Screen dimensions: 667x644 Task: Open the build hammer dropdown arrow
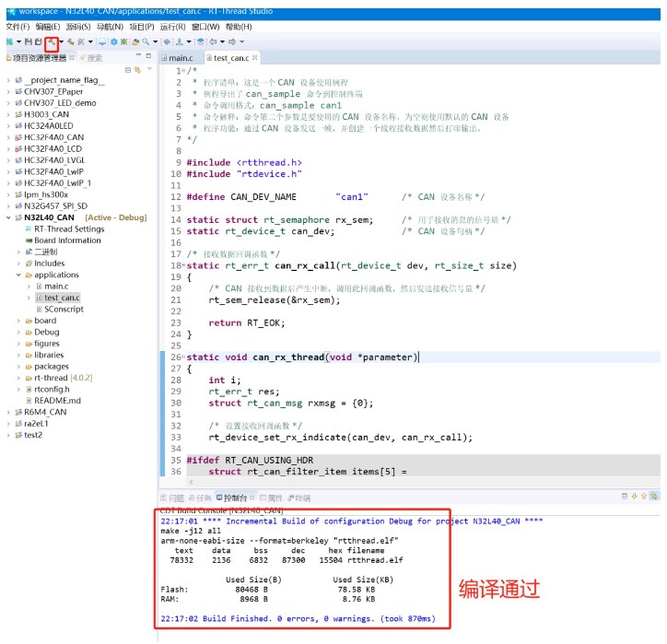pos(61,41)
